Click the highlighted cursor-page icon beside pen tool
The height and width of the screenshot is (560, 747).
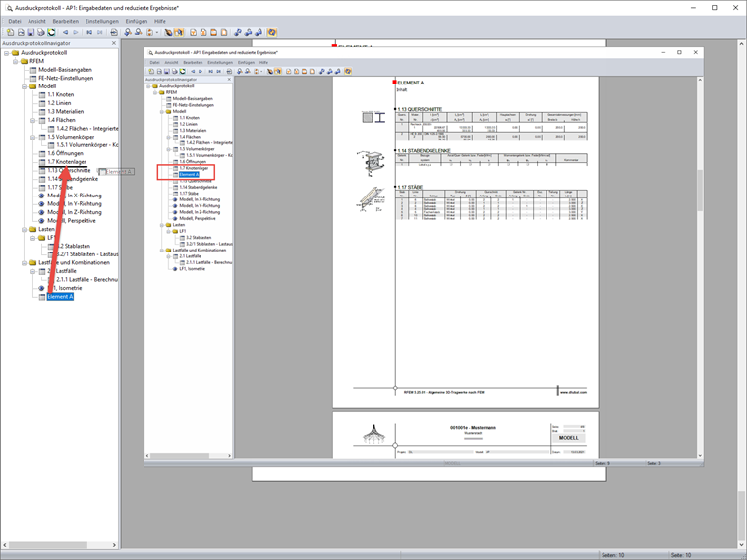tap(179, 32)
